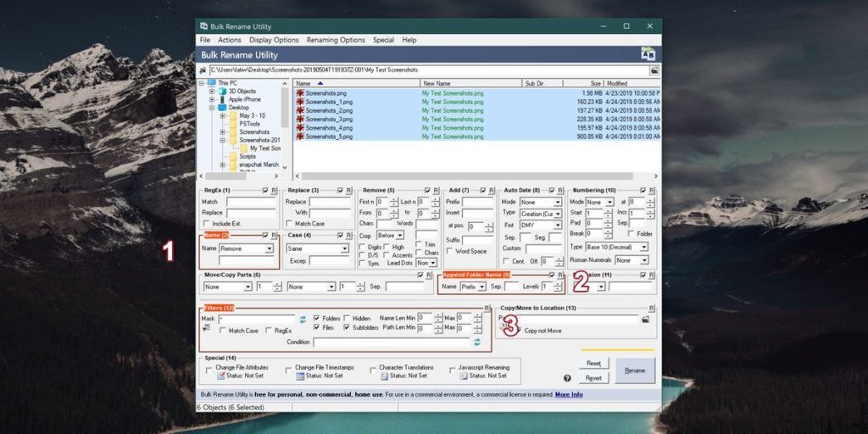
Task: Click the Javascript Renaming status icon
Action: (464, 376)
